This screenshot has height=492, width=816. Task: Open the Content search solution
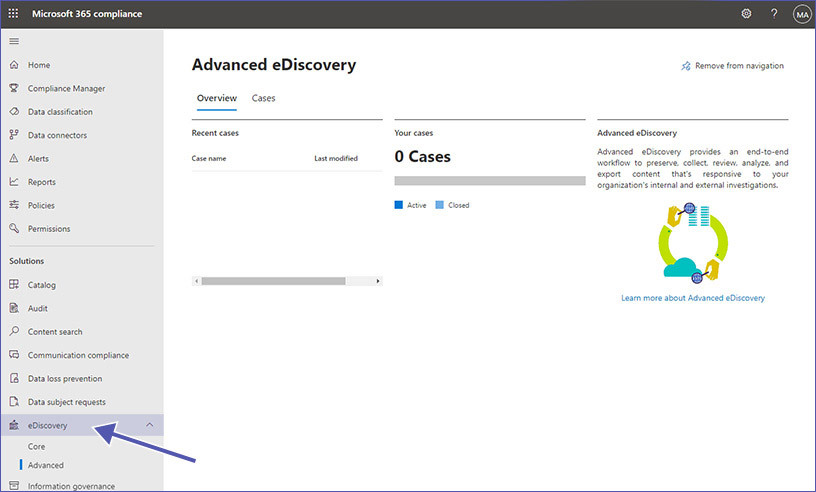[55, 332]
